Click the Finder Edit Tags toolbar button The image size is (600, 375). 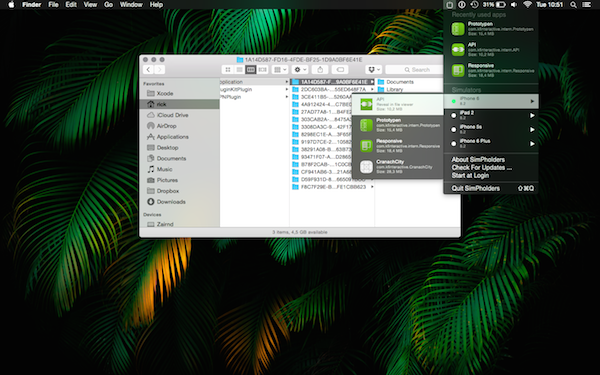340,70
